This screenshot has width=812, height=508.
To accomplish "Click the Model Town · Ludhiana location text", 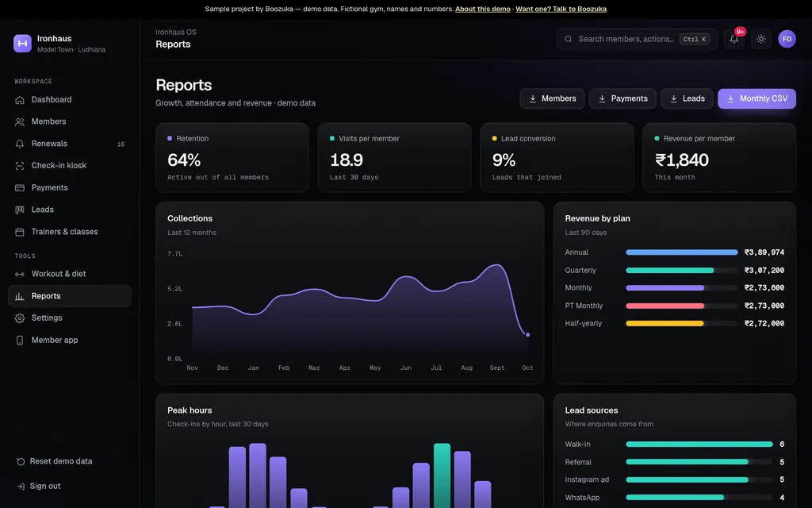I will click(71, 50).
